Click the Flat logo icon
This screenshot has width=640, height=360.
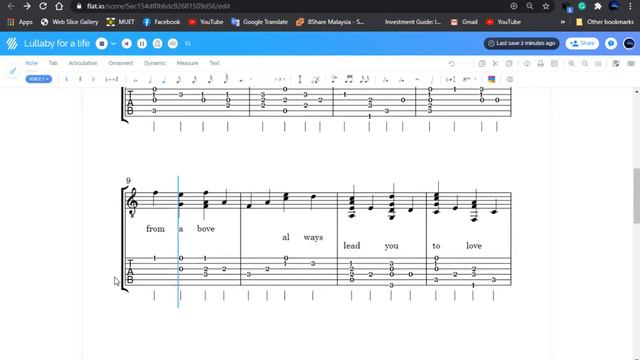point(12,43)
